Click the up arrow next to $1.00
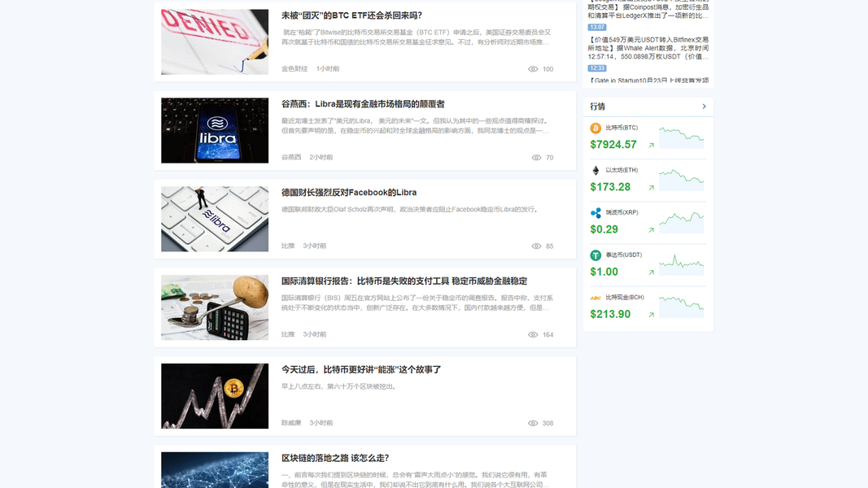This screenshot has width=868, height=488. [x=652, y=272]
